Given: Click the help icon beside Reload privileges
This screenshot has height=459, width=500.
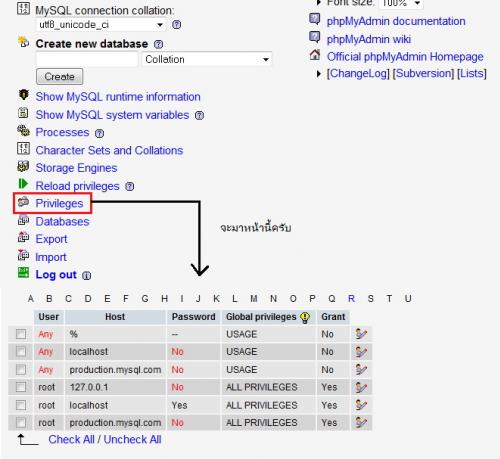Looking at the screenshot, I should tap(130, 186).
